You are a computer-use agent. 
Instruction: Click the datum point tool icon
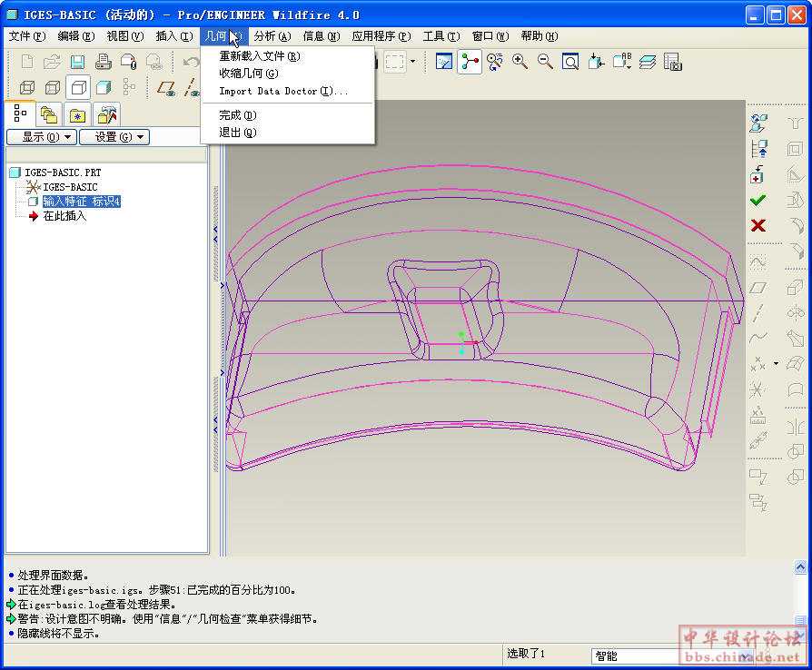(x=758, y=363)
